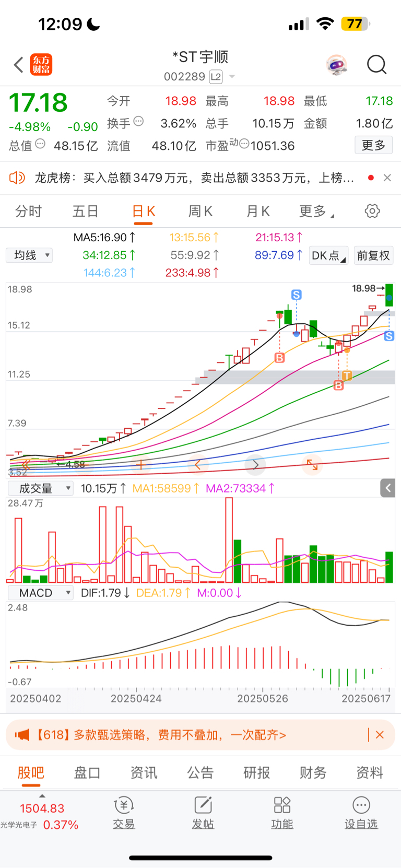The image size is (401, 868).
Task: Tap the 总值 info icon
Action: coord(40,144)
